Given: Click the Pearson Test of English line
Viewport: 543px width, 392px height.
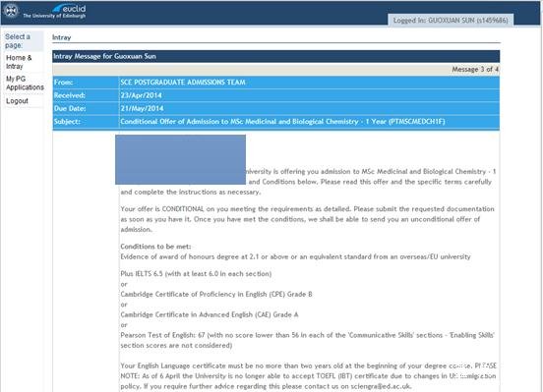Looking at the screenshot, I should pos(308,340).
